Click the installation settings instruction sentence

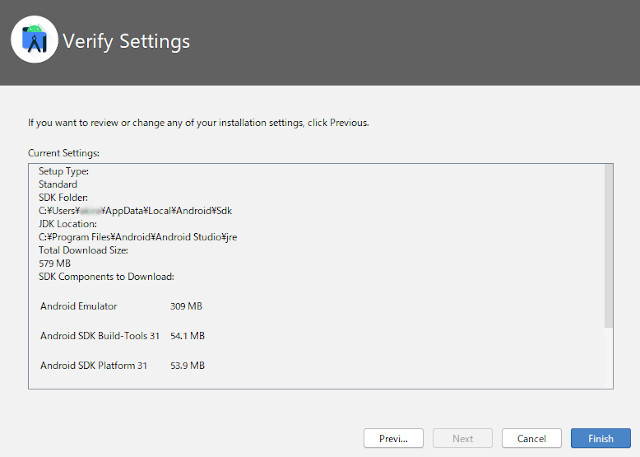(x=198, y=123)
